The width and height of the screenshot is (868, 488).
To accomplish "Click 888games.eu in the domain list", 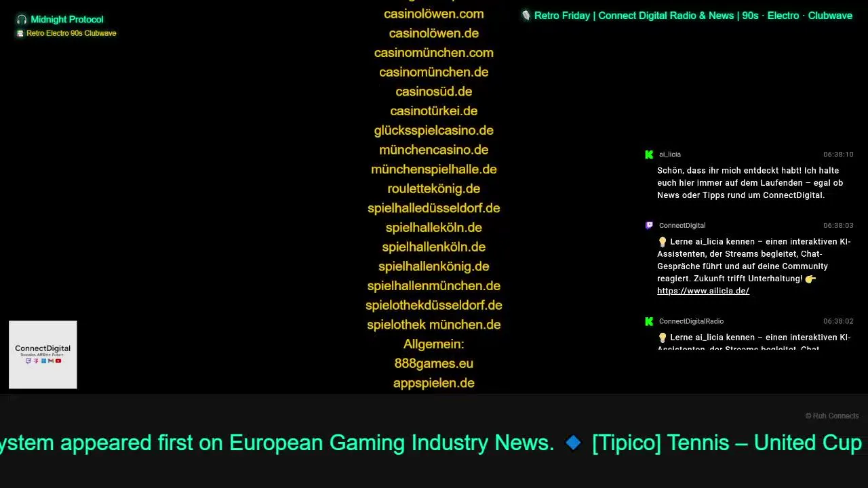I will pos(434,363).
